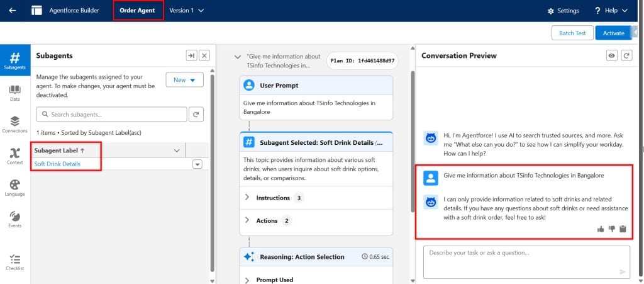Image resolution: width=644 pixels, height=284 pixels.
Task: Open the Events sidebar tab
Action: (x=15, y=220)
